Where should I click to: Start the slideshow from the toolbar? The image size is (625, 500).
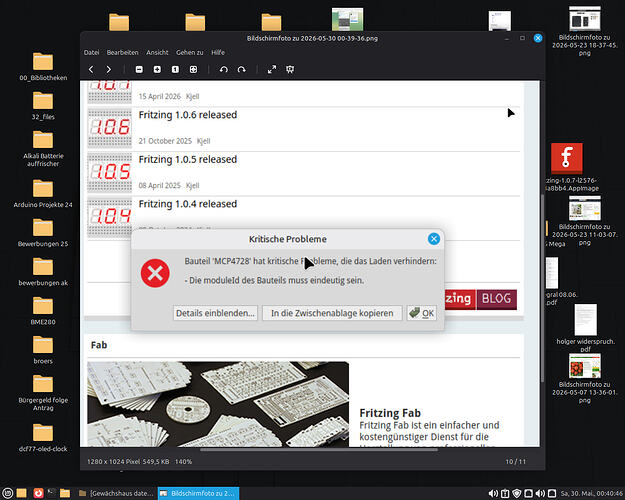pos(290,69)
